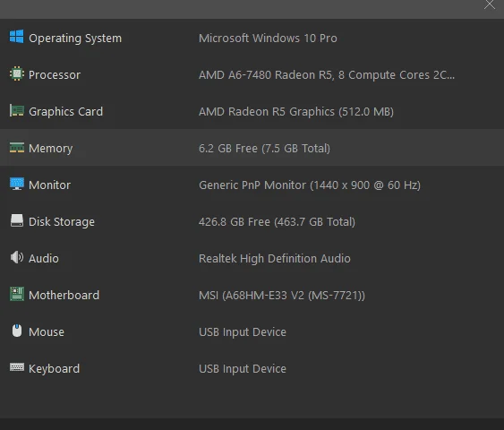Screen dimensions: 504x430
Task: Select the Audio label
Action: tap(44, 259)
